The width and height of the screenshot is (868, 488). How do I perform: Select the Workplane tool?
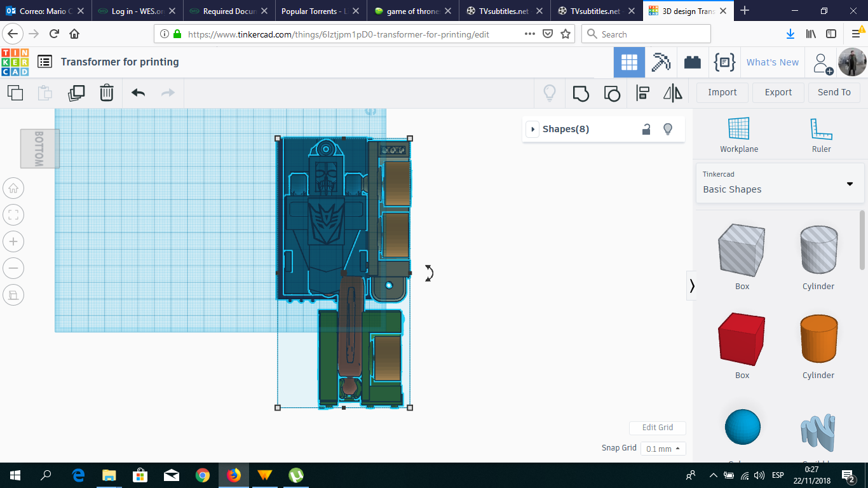[739, 135]
